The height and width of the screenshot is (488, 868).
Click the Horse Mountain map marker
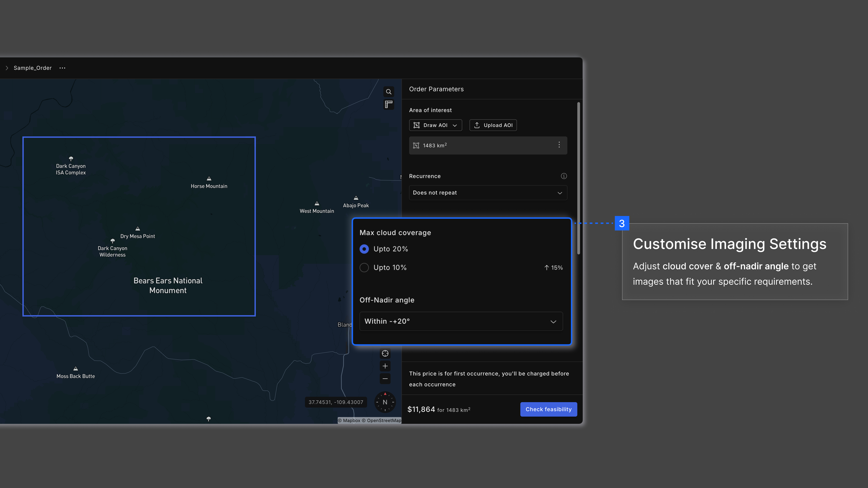click(x=209, y=179)
